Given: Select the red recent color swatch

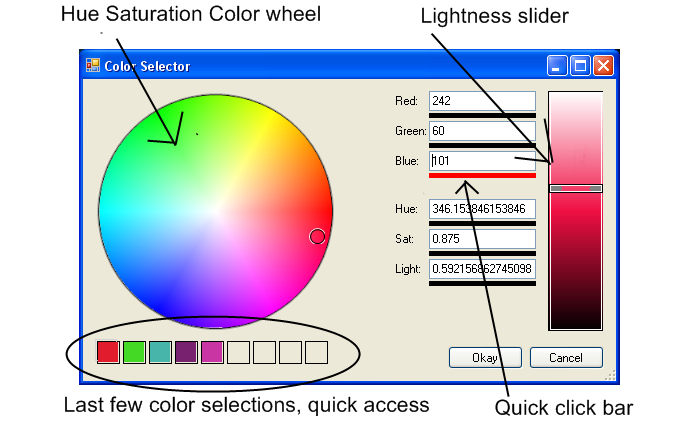Looking at the screenshot, I should coord(108,352).
